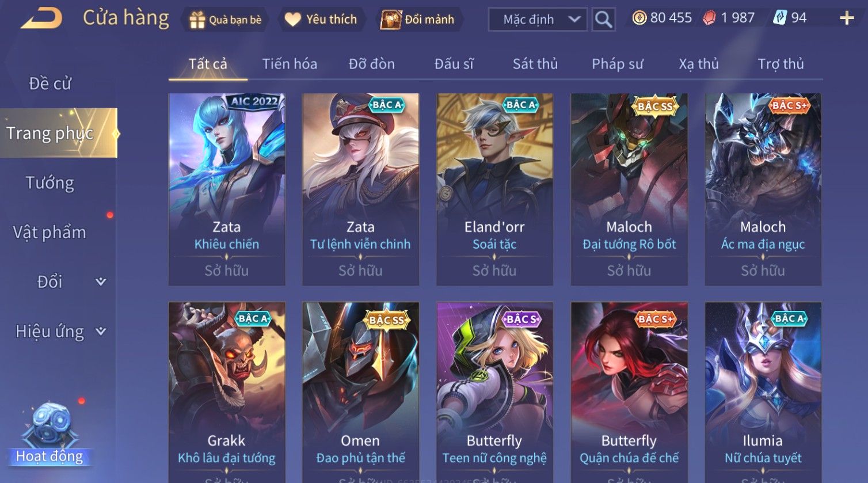Viewport: 868px width, 483px height.
Task: Select Maloch Ác ma địa ngục skin
Action: (763, 189)
